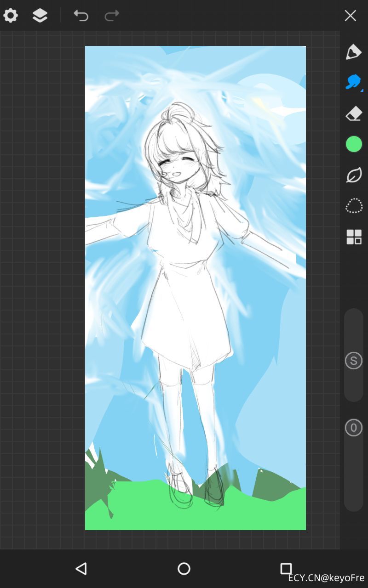
Task: Select the blue smudge brush tool
Action: [x=354, y=82]
